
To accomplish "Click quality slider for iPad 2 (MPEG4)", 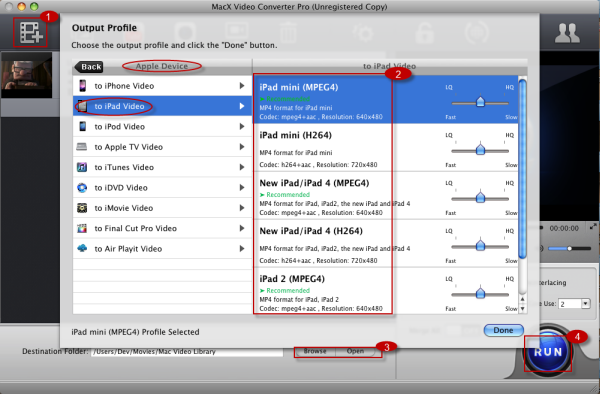I will pos(480,294).
